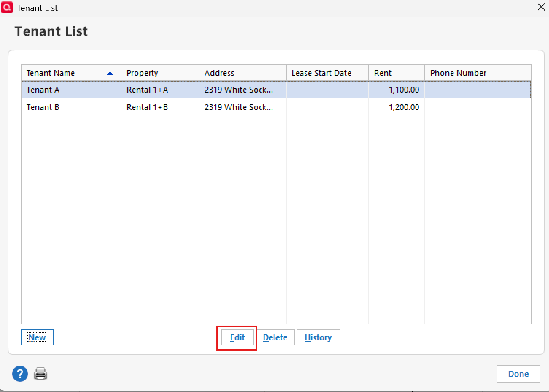Viewport: 549px width, 392px height.
Task: Sort by Lease Start Date column header
Action: click(x=327, y=73)
